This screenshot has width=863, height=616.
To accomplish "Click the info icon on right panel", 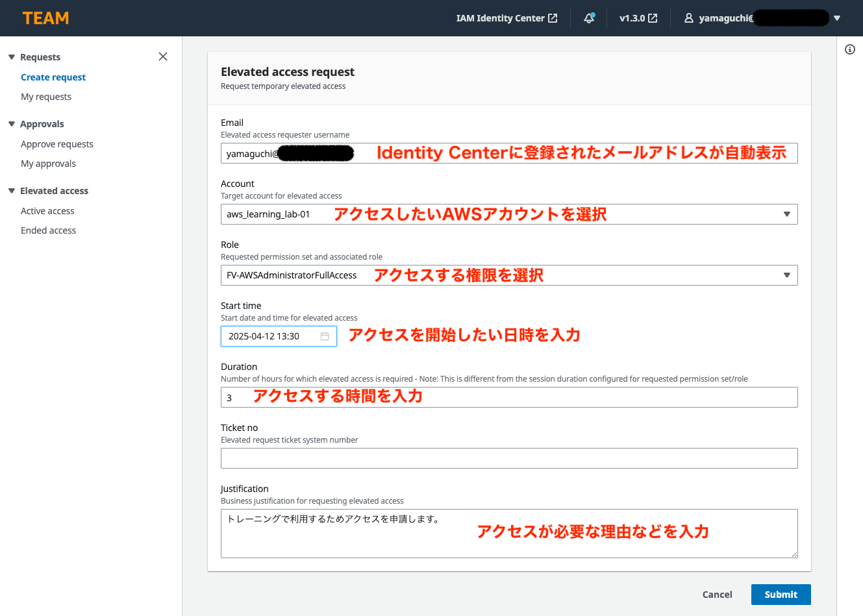I will point(849,49).
